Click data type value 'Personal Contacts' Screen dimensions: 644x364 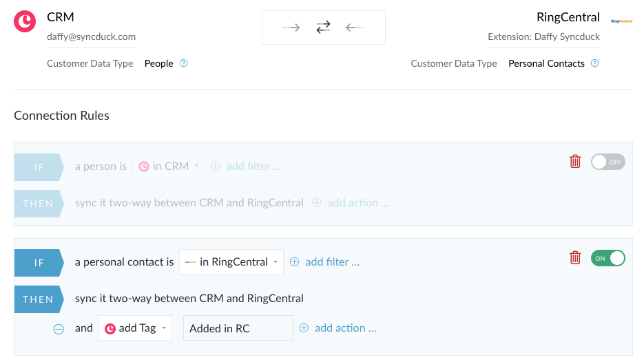pos(546,63)
